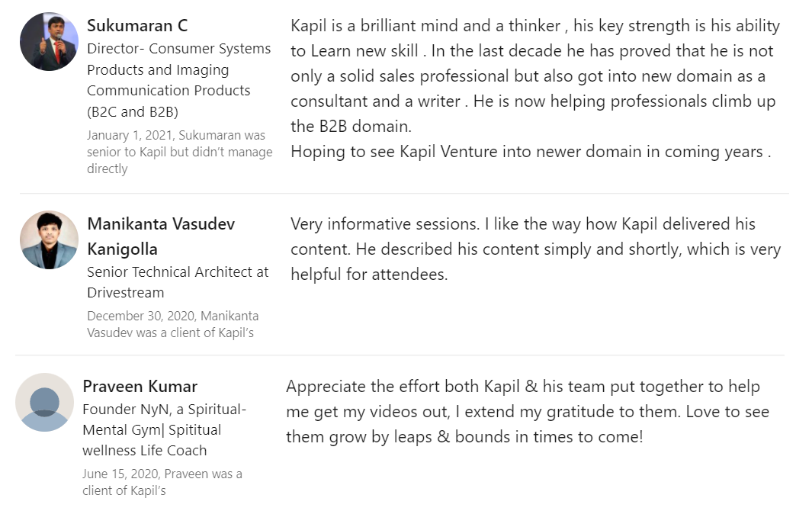Viewport: 812px width, 511px height.
Task: Click Sukumaran C's profile photo
Action: tap(49, 42)
